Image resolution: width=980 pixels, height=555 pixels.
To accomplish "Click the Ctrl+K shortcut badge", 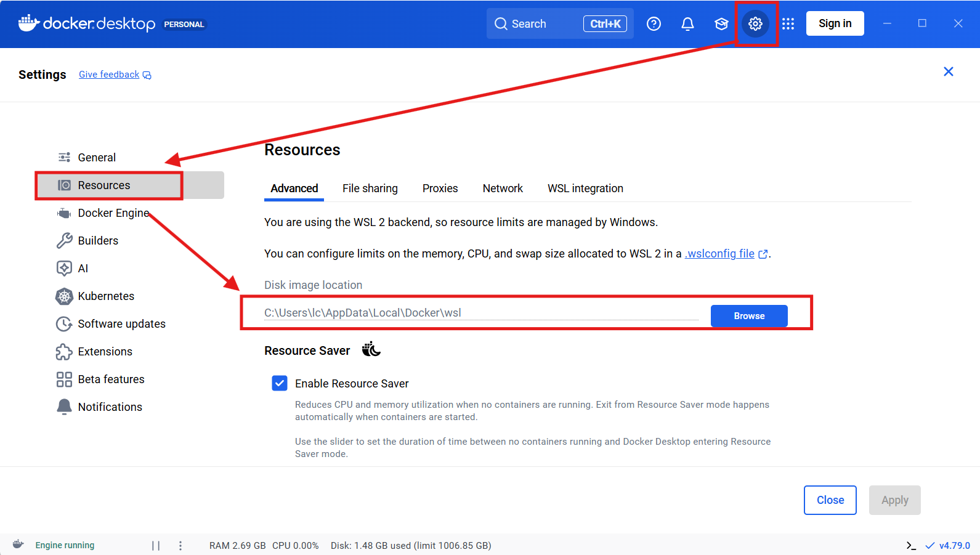I will point(605,24).
